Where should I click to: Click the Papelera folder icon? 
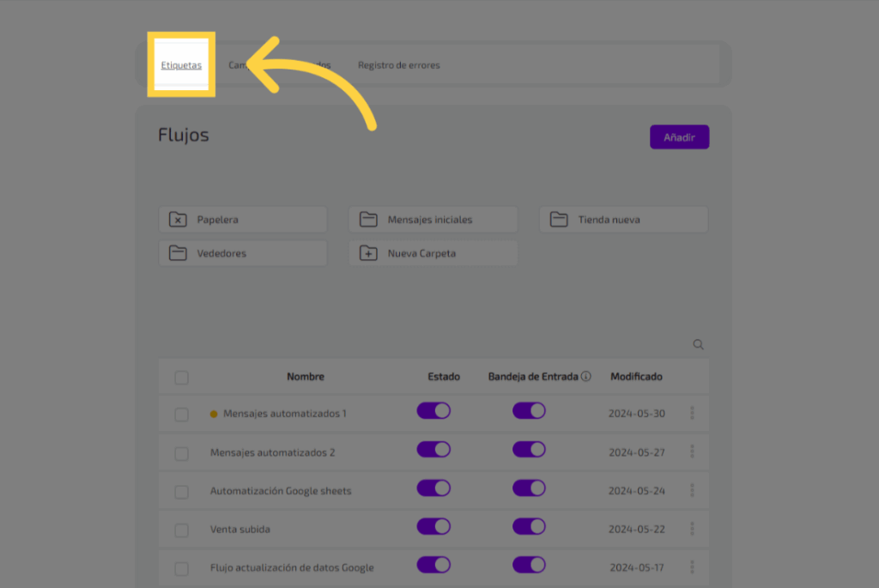pos(178,220)
